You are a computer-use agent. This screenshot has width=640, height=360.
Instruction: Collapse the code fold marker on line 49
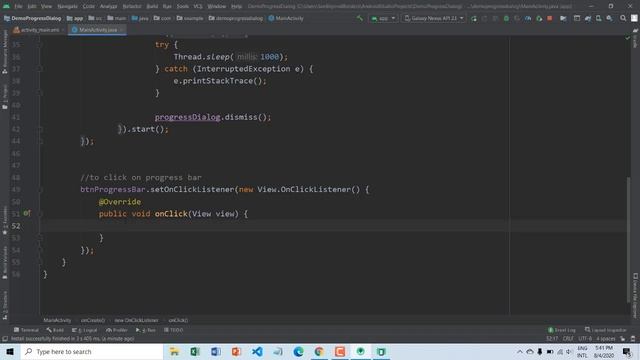pos(41,190)
